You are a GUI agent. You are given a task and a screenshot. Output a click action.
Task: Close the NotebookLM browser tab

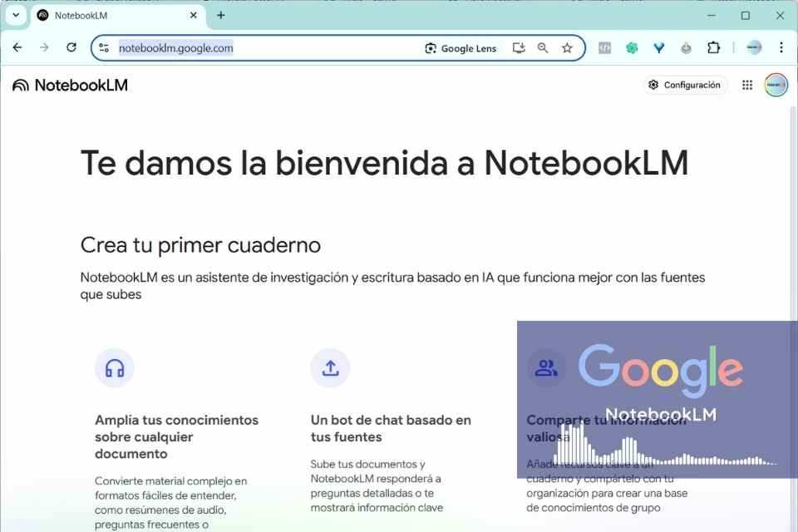194,15
